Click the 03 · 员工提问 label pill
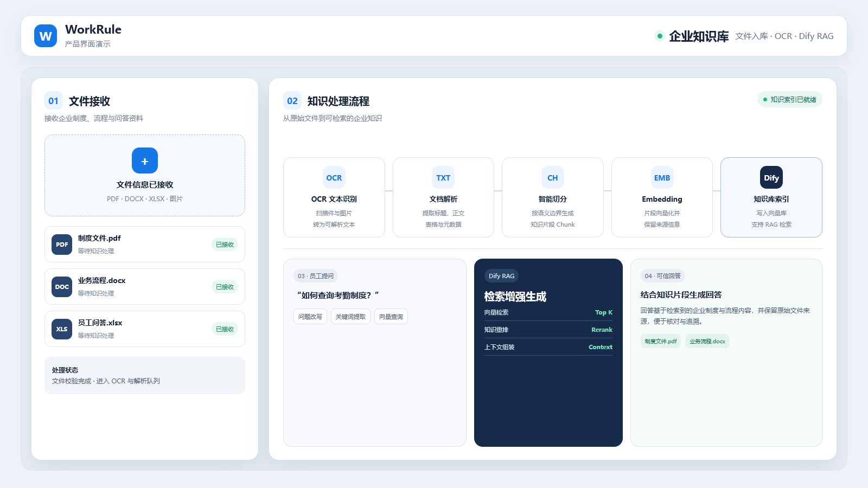 tap(316, 276)
